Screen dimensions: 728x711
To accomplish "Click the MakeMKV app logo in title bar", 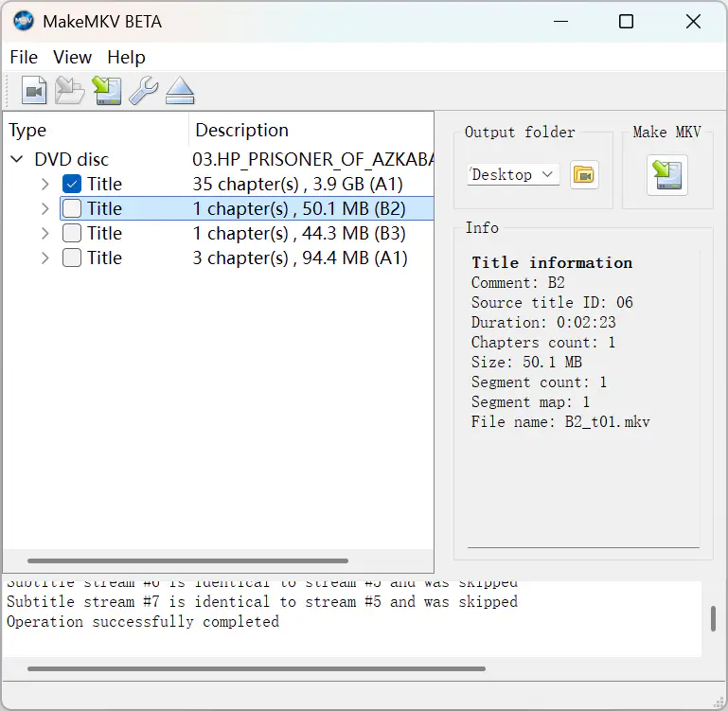I will click(x=24, y=22).
